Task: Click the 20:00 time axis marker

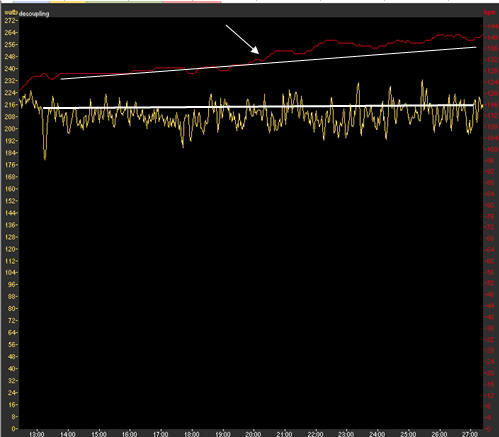Action: point(253,434)
